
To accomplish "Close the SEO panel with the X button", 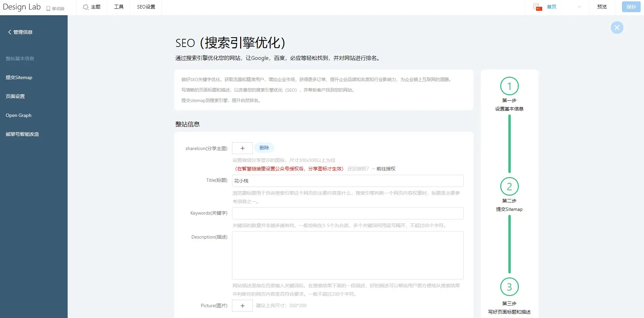I will point(617,28).
